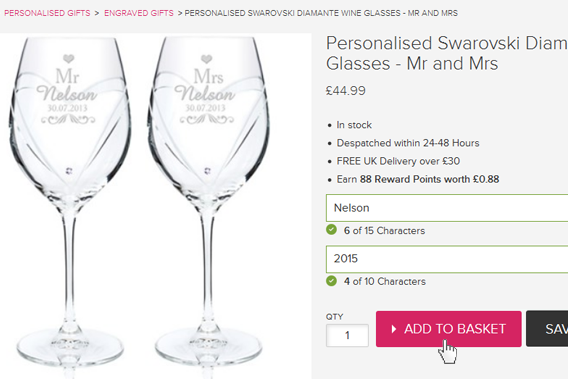Click the date field containing 2015
The width and height of the screenshot is (568, 379).
[x=447, y=259]
